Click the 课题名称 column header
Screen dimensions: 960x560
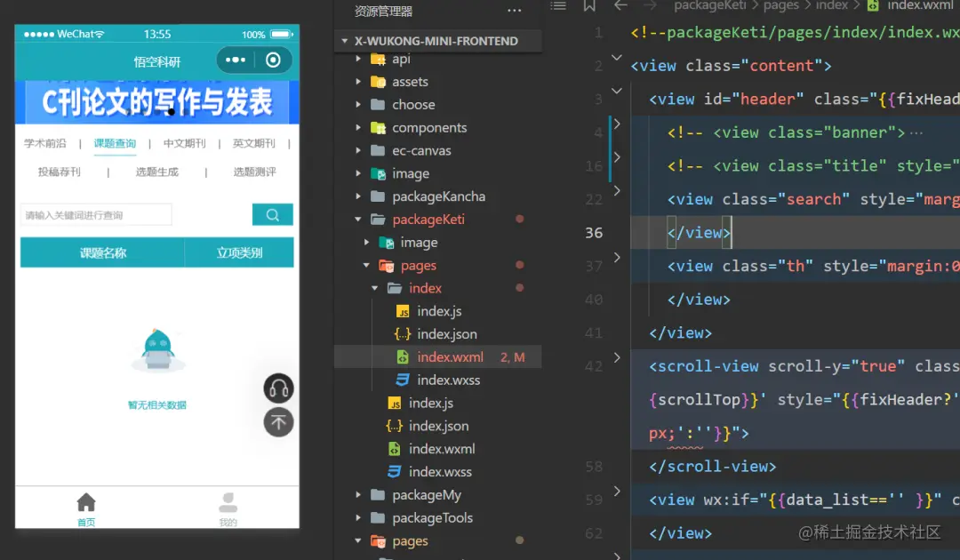(102, 252)
